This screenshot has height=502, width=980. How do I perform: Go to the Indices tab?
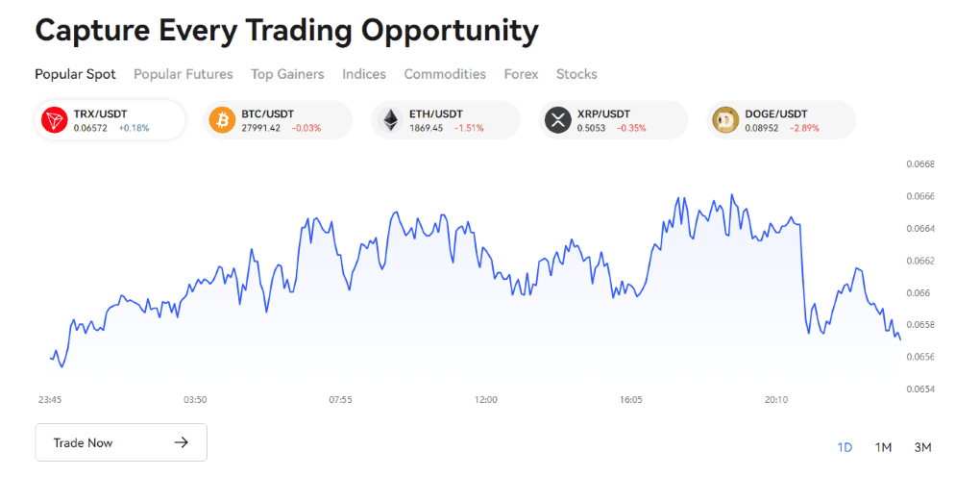[x=364, y=74]
